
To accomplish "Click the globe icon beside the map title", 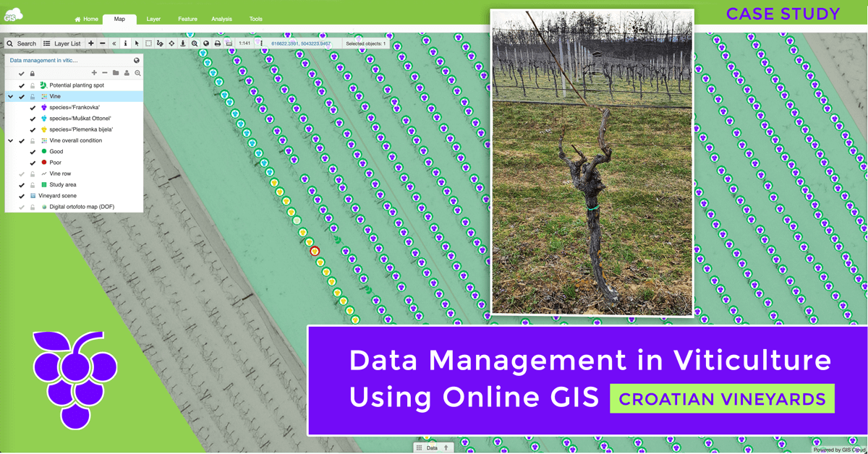I will (x=137, y=61).
